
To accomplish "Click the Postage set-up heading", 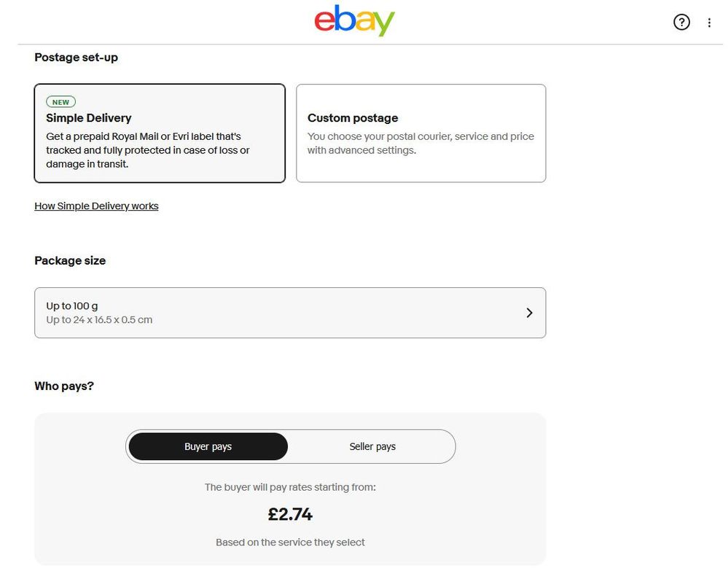I will (76, 58).
